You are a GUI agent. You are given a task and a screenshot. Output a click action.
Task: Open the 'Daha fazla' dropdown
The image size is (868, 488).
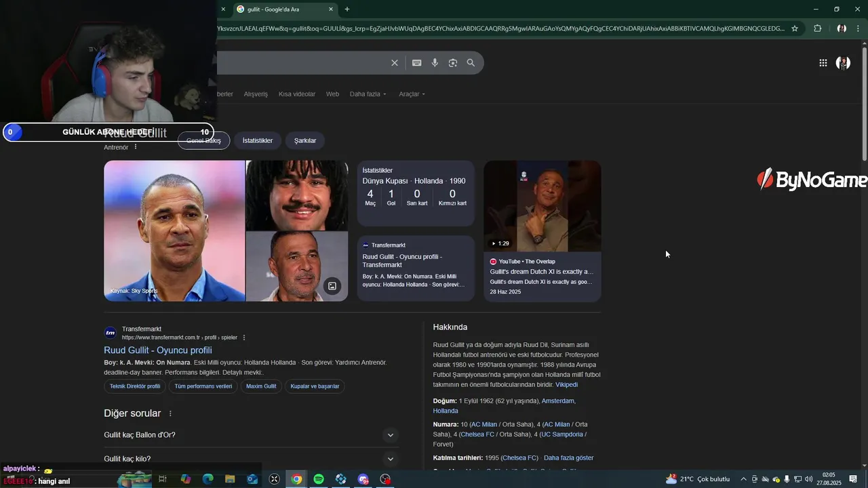tap(368, 94)
